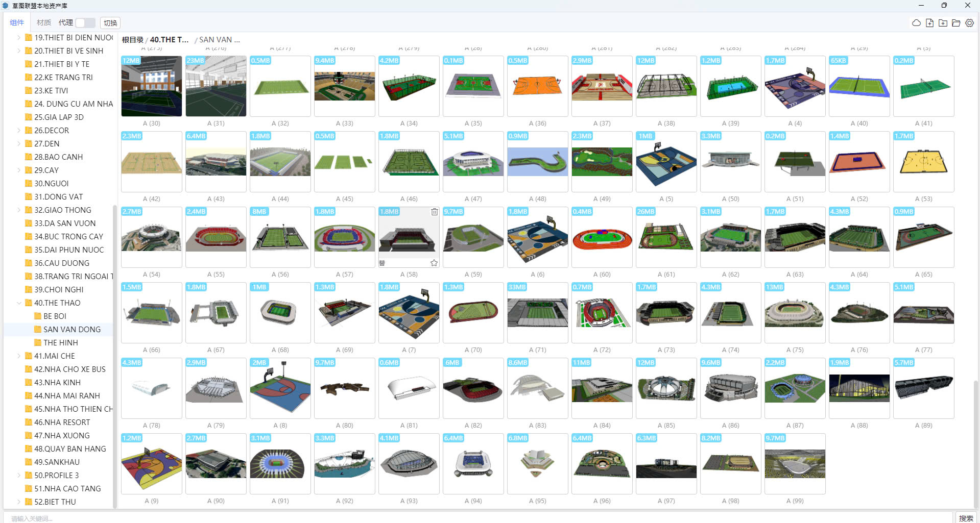Delete model A (58) using trash icon
This screenshot has width=980, height=523.
click(434, 212)
